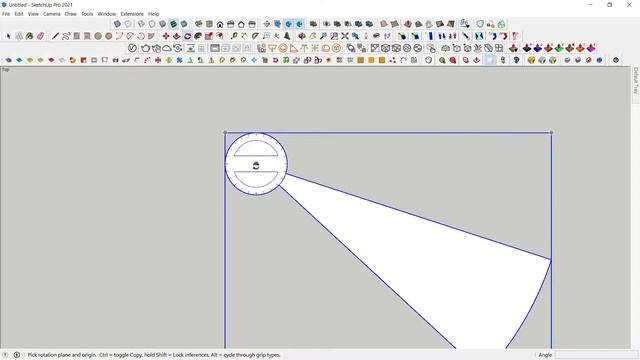Pick the Tape Measure tool
Image resolution: width=640 pixels, height=360 pixels.
[x=234, y=36]
